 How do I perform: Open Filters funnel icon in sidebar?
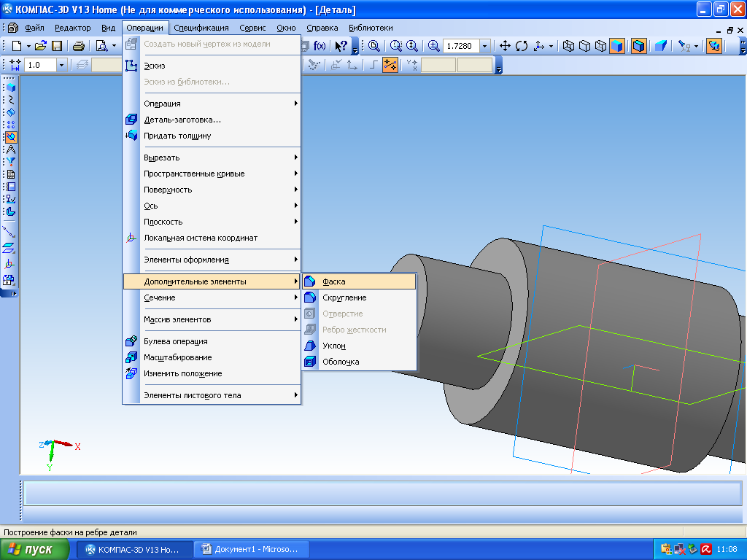11,162
